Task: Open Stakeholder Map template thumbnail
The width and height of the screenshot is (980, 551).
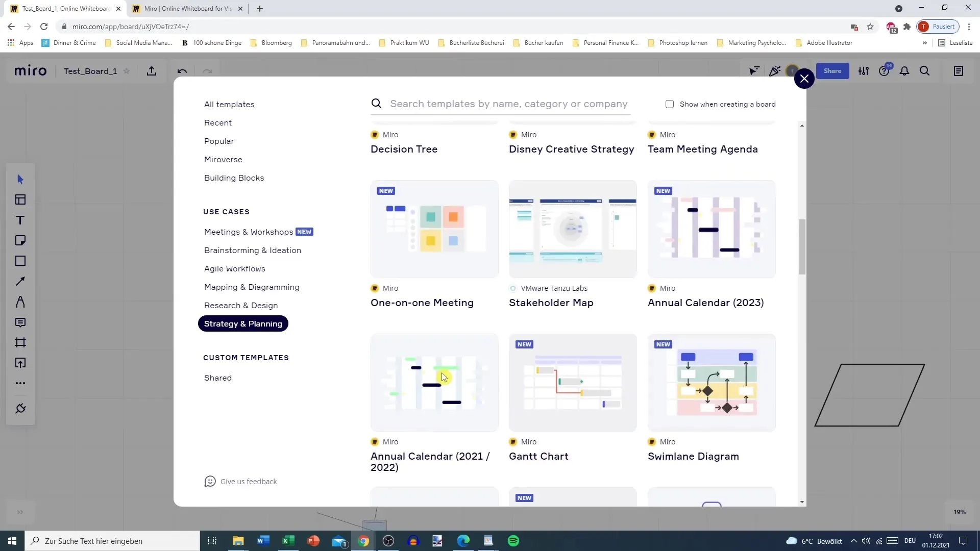Action: (x=573, y=229)
